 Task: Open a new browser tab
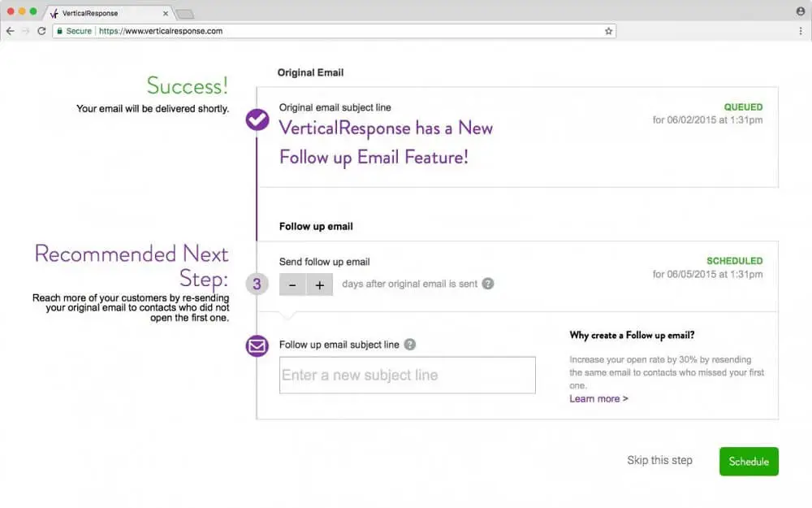coord(185,14)
